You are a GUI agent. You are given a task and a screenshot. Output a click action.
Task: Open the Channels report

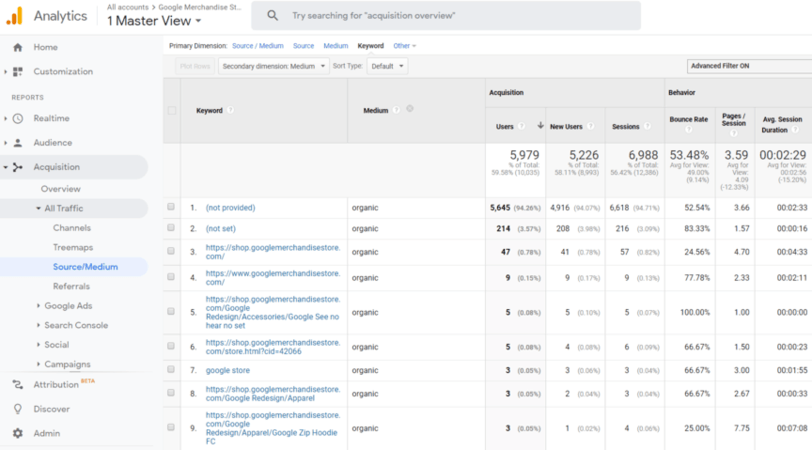click(71, 228)
